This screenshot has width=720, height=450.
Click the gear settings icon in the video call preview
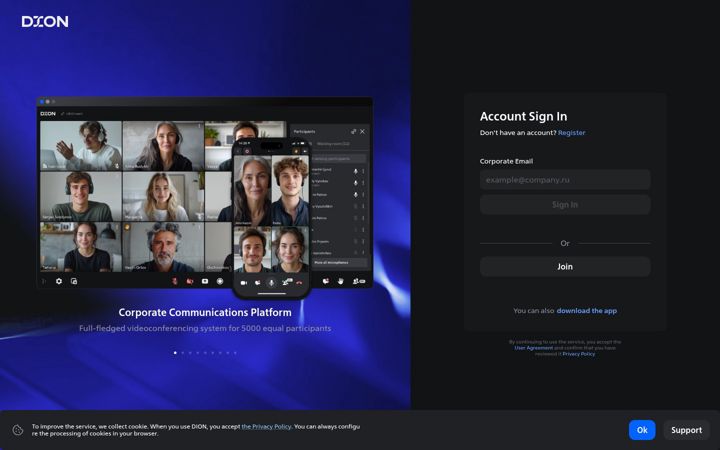pos(59,281)
